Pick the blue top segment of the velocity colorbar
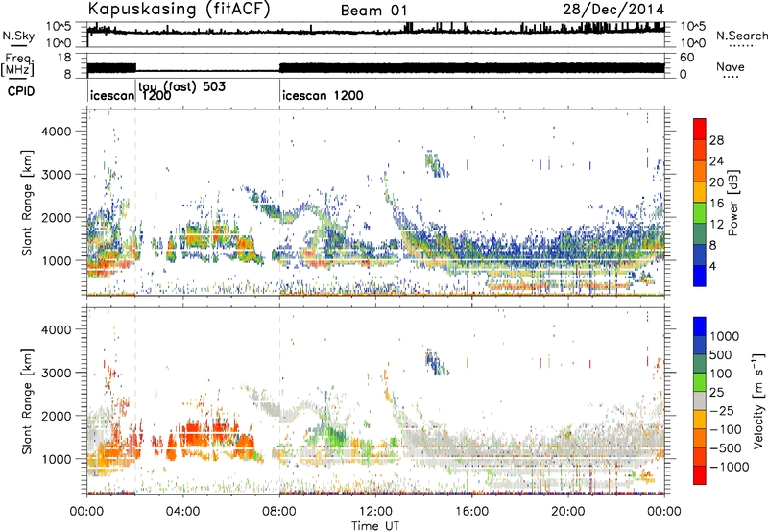Screen dimensions: 768x532 pyautogui.click(x=700, y=326)
